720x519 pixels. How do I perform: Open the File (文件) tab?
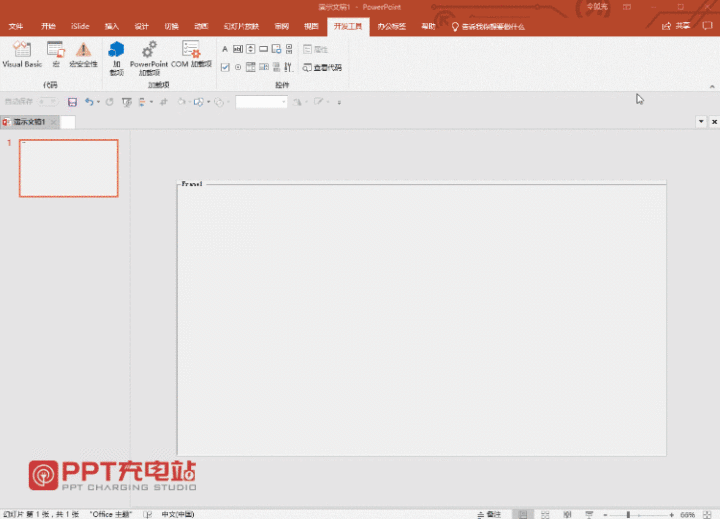coord(16,27)
